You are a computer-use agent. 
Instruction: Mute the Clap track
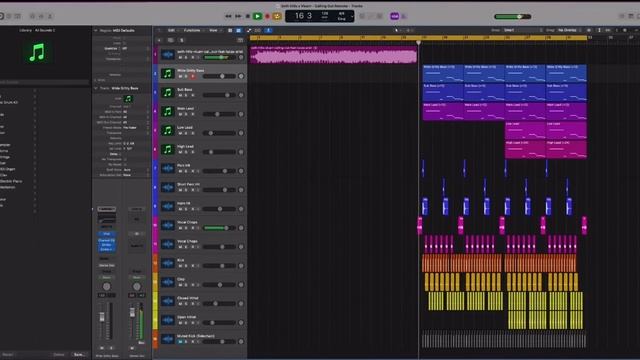coord(180,285)
